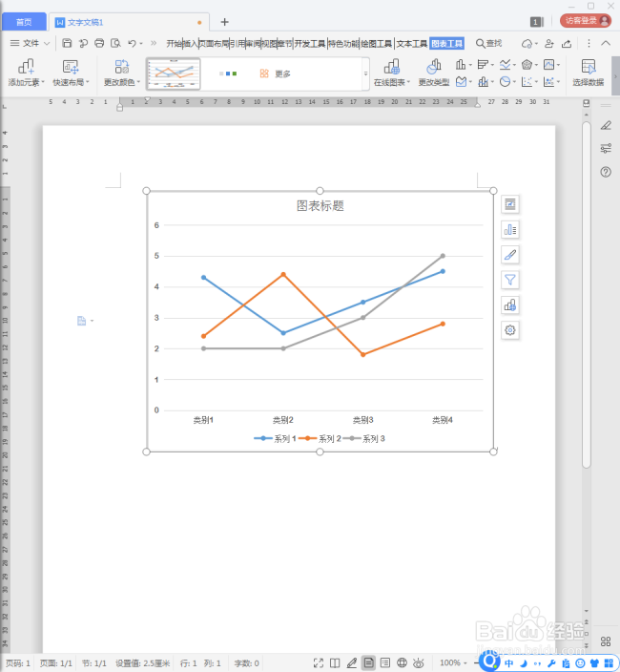Click the collaboration person icon
620x672 pixels.
point(548,43)
